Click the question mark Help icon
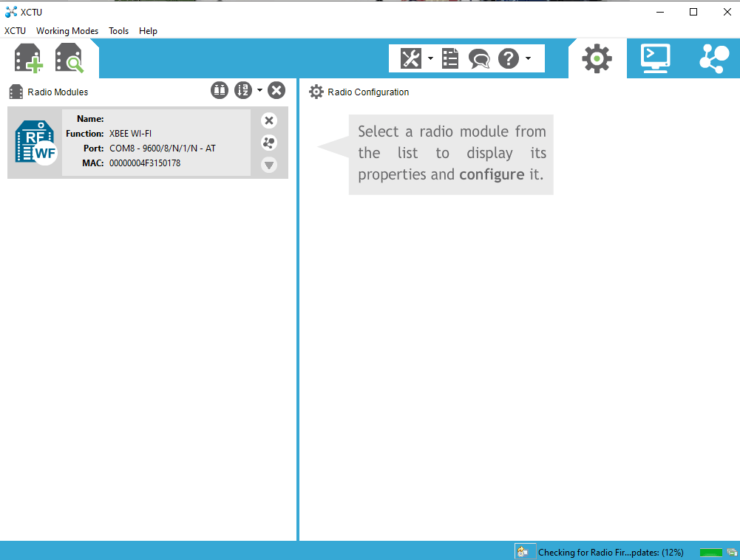 coord(509,58)
